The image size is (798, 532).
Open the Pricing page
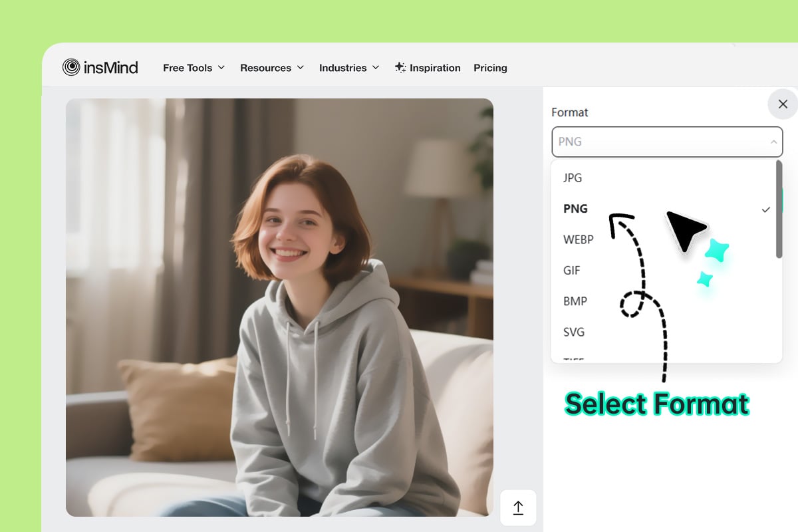pyautogui.click(x=490, y=68)
